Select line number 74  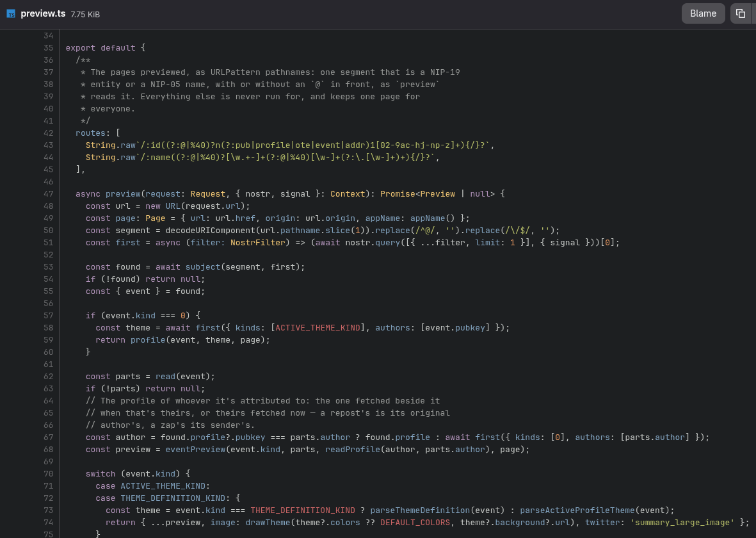pos(48,522)
